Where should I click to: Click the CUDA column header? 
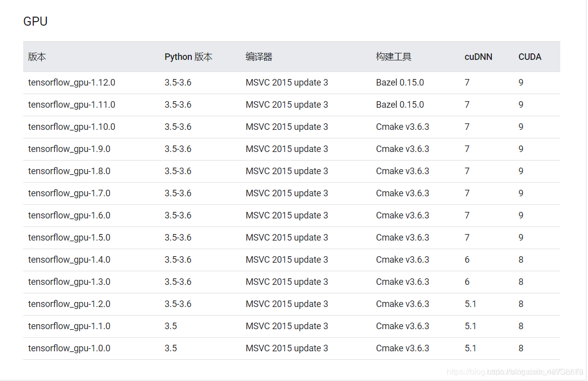(530, 57)
